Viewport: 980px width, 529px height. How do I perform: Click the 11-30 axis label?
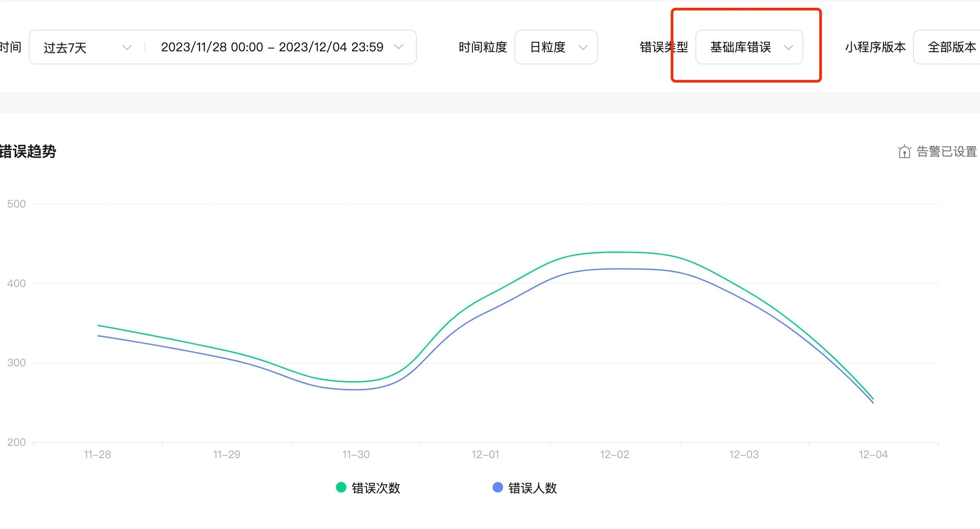[356, 455]
